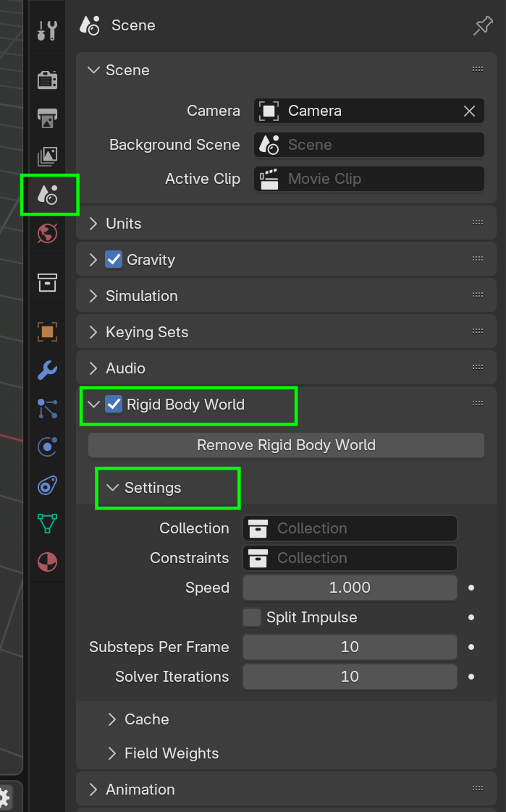Viewport: 506px width, 812px height.
Task: Open the Render properties tab
Action: [48, 80]
